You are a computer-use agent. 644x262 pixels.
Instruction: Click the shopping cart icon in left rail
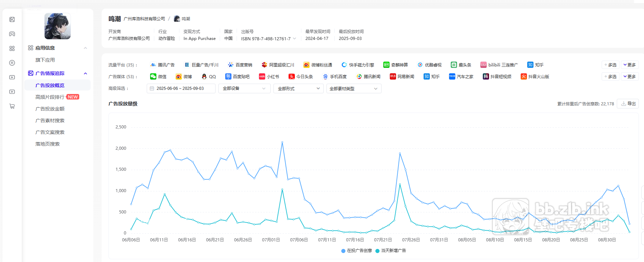point(12,106)
